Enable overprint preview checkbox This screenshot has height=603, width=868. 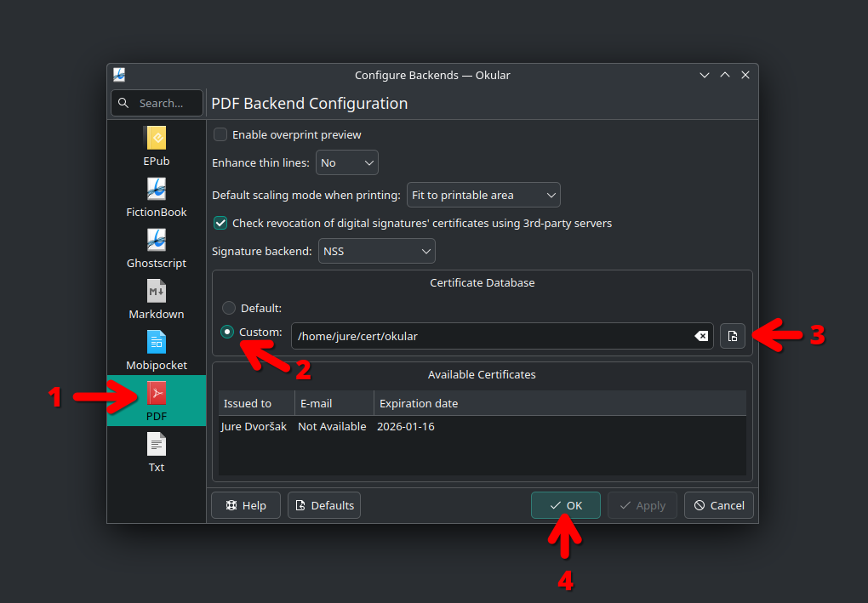pos(220,134)
